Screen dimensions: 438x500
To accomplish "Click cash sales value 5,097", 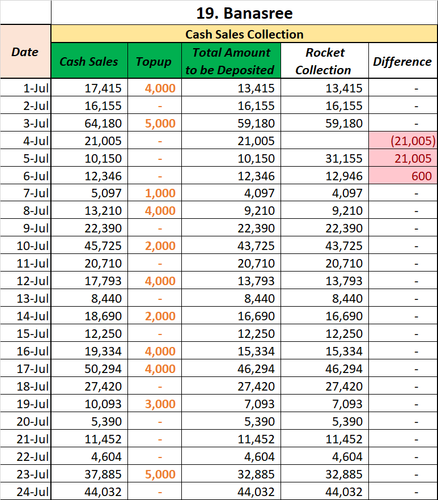I will 89,193.
